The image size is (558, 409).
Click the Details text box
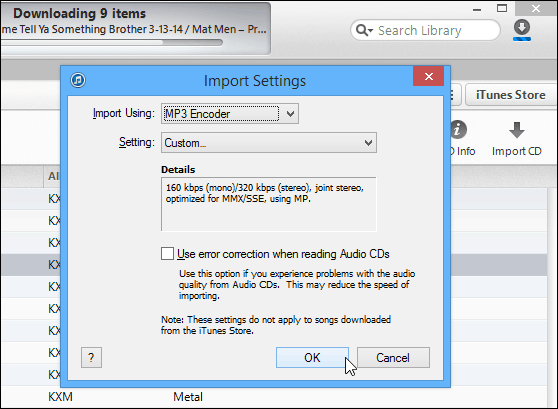[x=269, y=204]
